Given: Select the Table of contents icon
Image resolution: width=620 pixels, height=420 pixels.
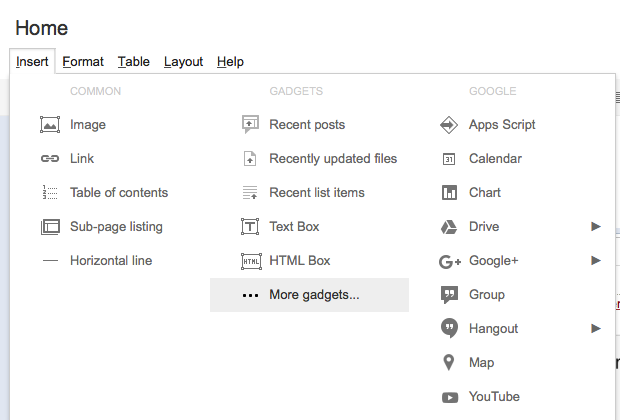Looking at the screenshot, I should [50, 193].
